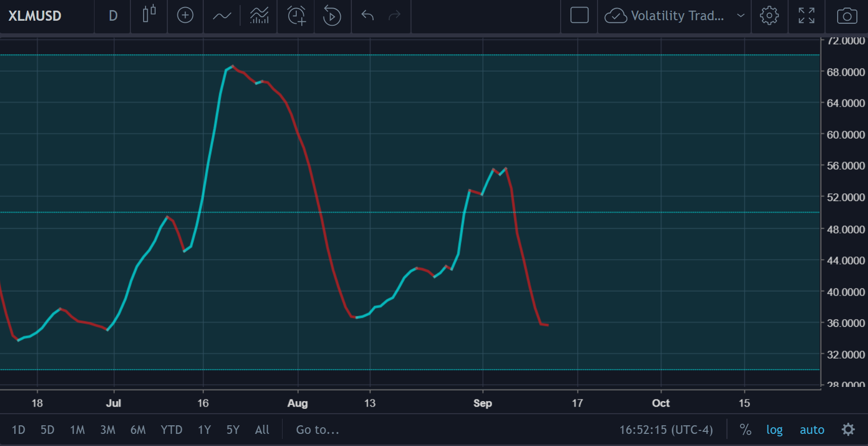This screenshot has height=446, width=868.
Task: Toggle the log scale
Action: (x=774, y=430)
